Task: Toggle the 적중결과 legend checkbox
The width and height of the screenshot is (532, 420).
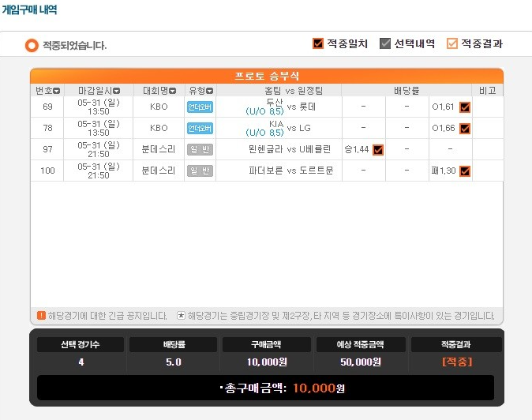Action: [x=452, y=43]
